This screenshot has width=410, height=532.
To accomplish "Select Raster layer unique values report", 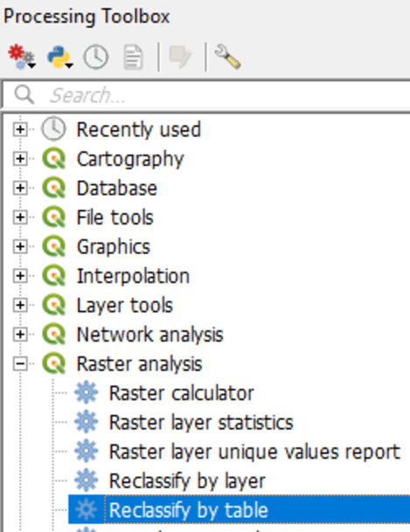I will (254, 453).
